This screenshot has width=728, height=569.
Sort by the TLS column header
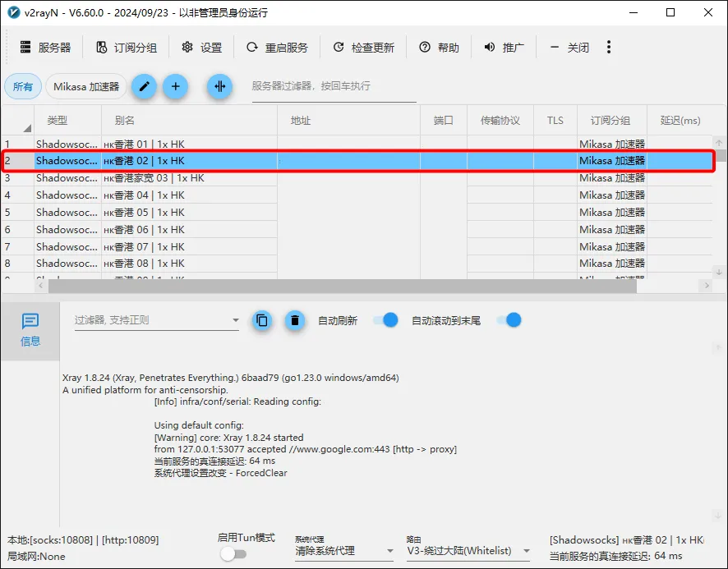coord(555,121)
